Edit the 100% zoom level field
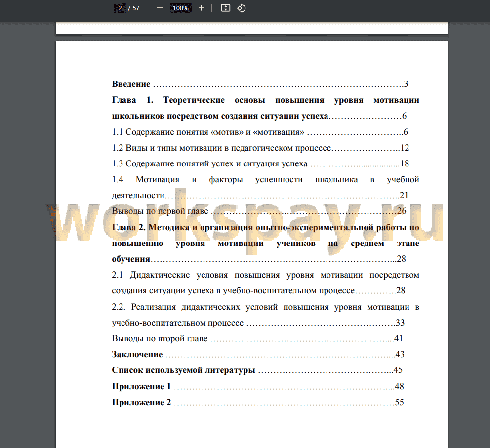 181,8
